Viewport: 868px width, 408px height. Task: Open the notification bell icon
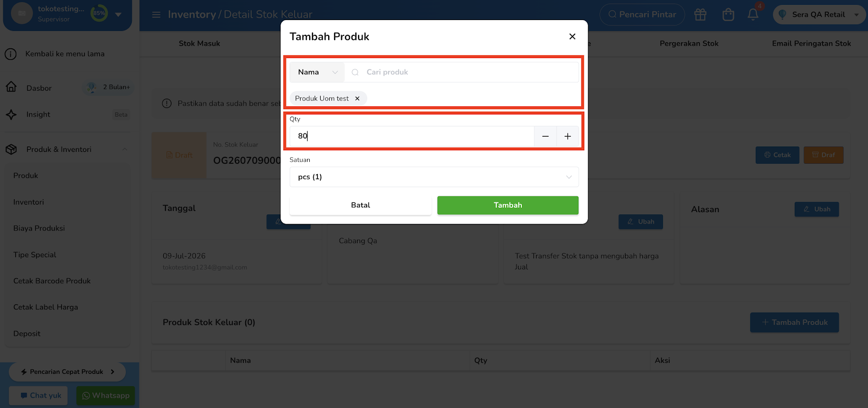(753, 15)
